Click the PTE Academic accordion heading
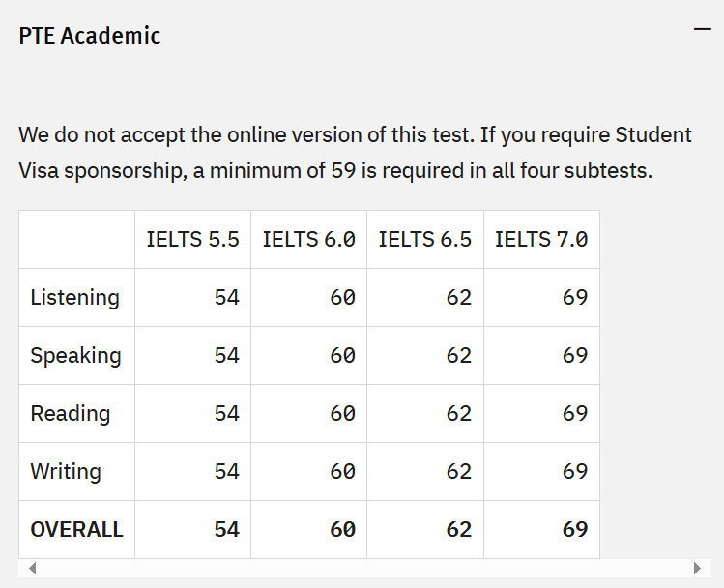Screen dimensions: 724x588 pos(90,36)
